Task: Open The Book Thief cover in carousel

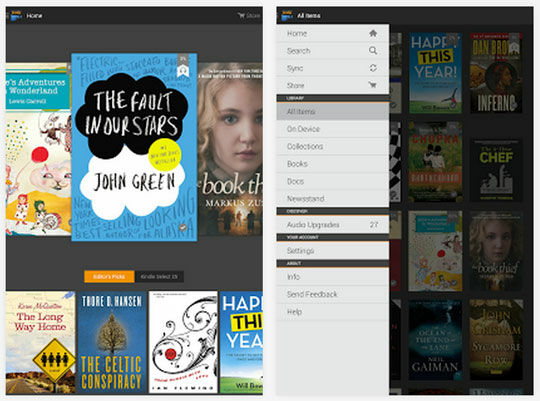Action: point(230,149)
